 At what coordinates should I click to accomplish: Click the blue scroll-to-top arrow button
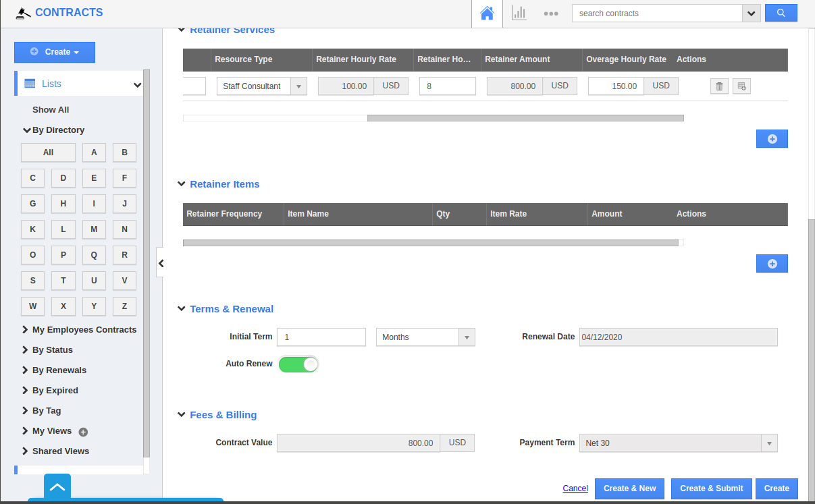pyautogui.click(x=57, y=486)
